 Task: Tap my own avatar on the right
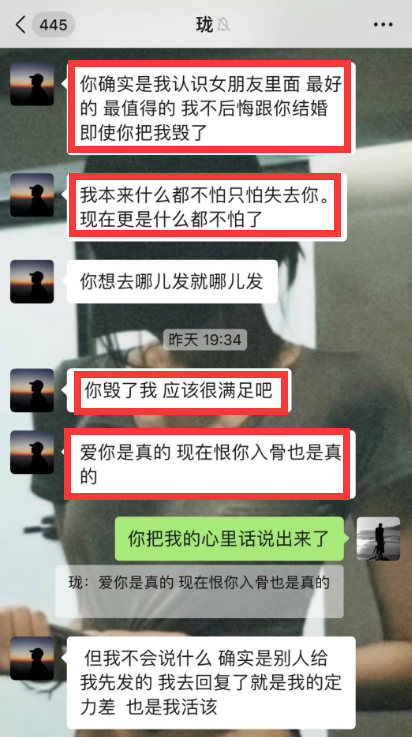click(x=378, y=539)
